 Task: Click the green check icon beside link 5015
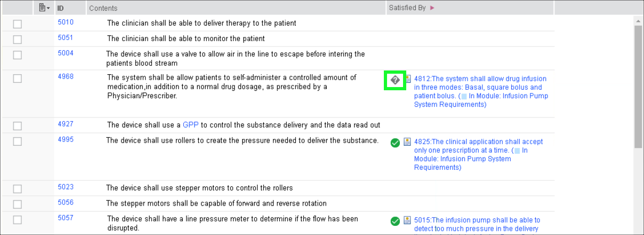pos(395,221)
